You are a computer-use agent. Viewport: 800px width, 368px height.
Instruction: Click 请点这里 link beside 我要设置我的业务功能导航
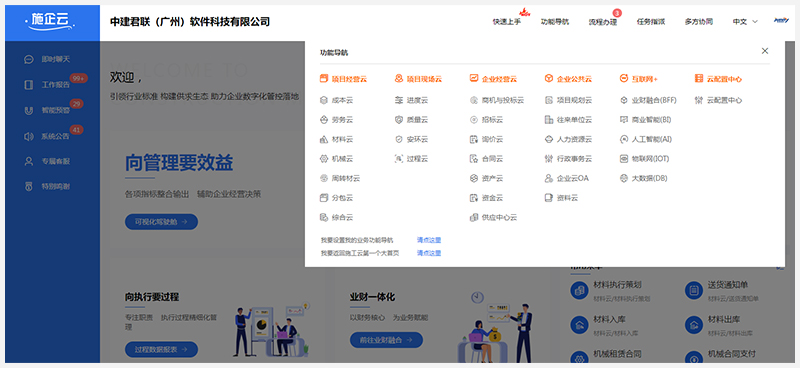pos(429,240)
